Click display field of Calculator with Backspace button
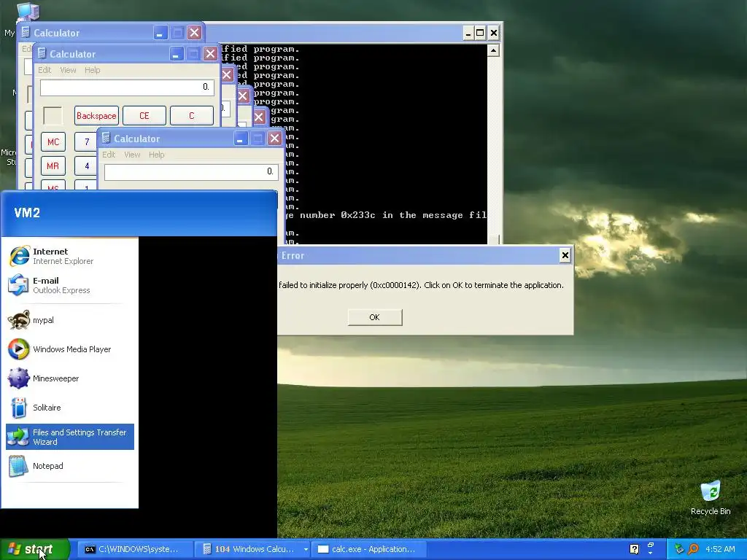 (x=127, y=87)
